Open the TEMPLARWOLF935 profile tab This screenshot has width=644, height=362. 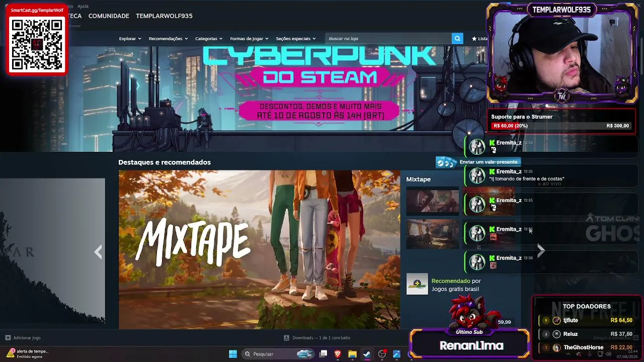tap(164, 16)
